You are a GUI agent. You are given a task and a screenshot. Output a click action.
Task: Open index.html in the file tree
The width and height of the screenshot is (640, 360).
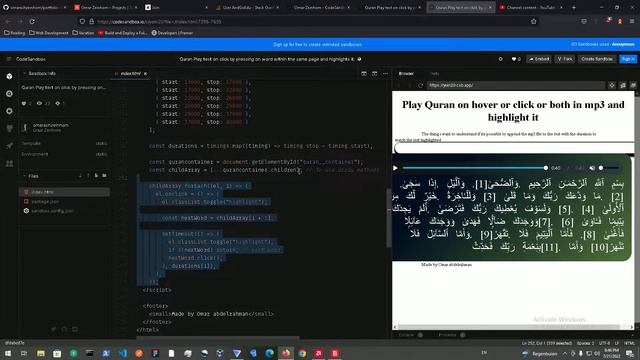click(64, 192)
